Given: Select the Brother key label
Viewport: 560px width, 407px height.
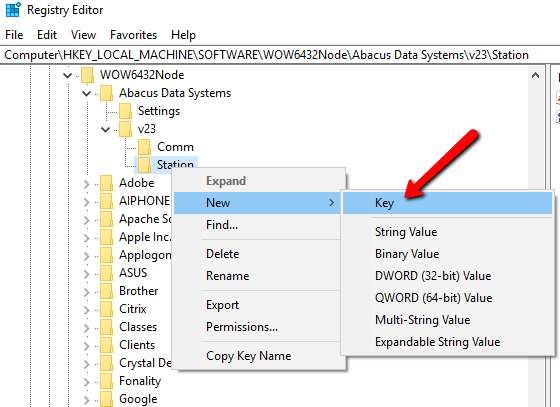Looking at the screenshot, I should [139, 291].
